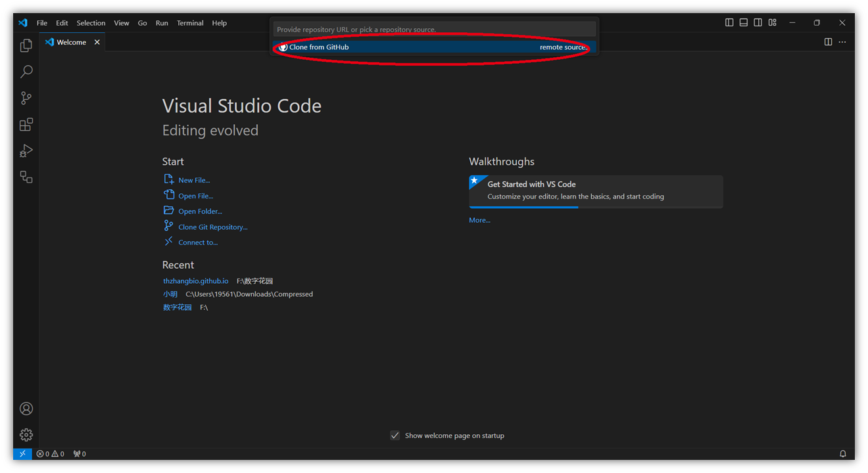Open the Manage gear menu

coord(26,435)
